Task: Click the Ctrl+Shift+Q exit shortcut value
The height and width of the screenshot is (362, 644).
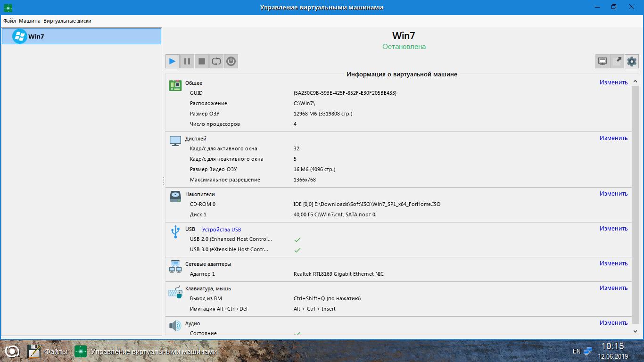Action: pyautogui.click(x=327, y=299)
